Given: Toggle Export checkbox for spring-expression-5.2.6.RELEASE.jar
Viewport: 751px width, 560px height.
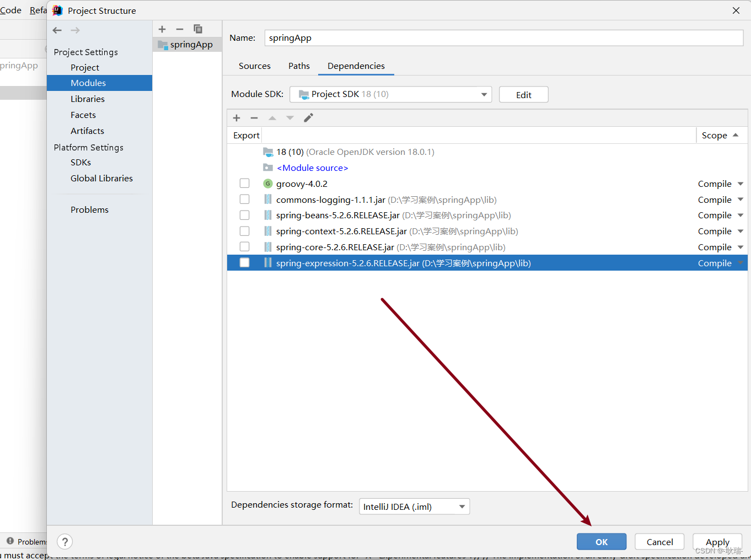Looking at the screenshot, I should tap(245, 263).
